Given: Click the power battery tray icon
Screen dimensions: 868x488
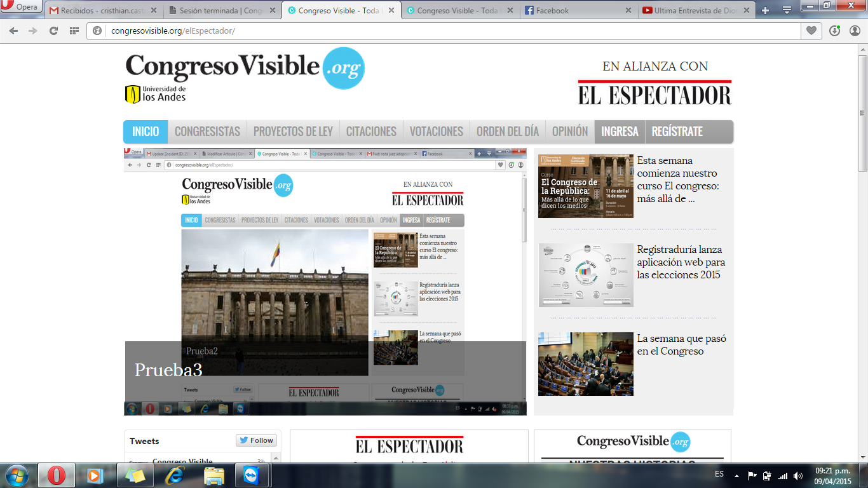Looking at the screenshot, I should [767, 475].
